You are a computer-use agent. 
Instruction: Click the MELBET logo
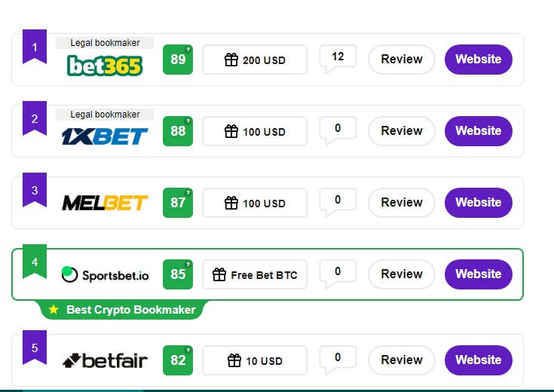coord(105,203)
